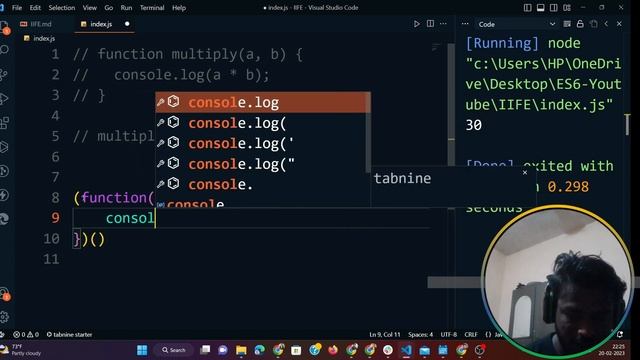This screenshot has width=640, height=360.
Task: Open Firefox from the taskbar
Action: (333, 350)
